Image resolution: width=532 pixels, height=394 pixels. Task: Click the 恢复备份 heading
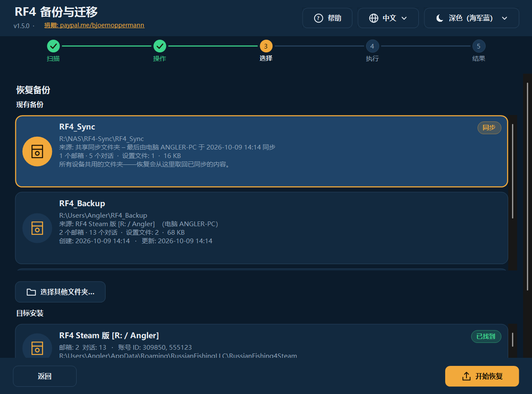point(33,90)
